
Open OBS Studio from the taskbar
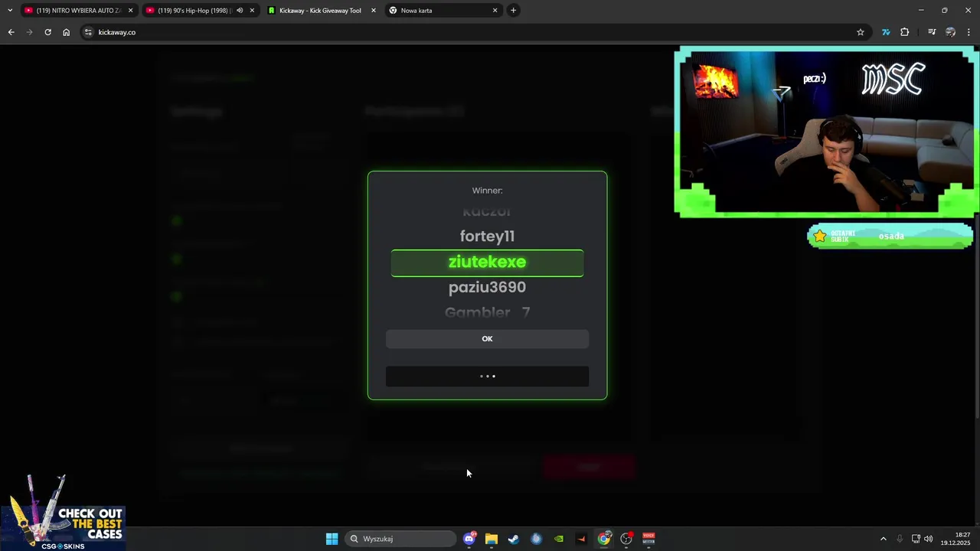pyautogui.click(x=626, y=539)
